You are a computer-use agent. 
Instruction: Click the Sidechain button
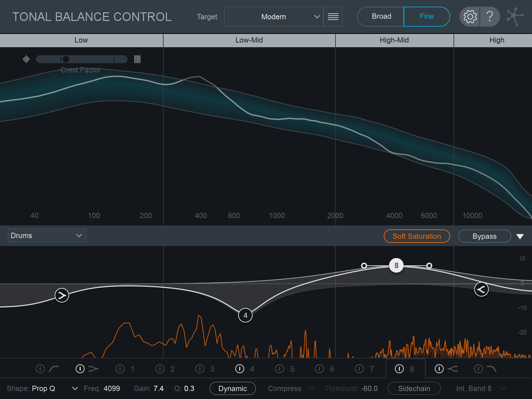tap(414, 388)
